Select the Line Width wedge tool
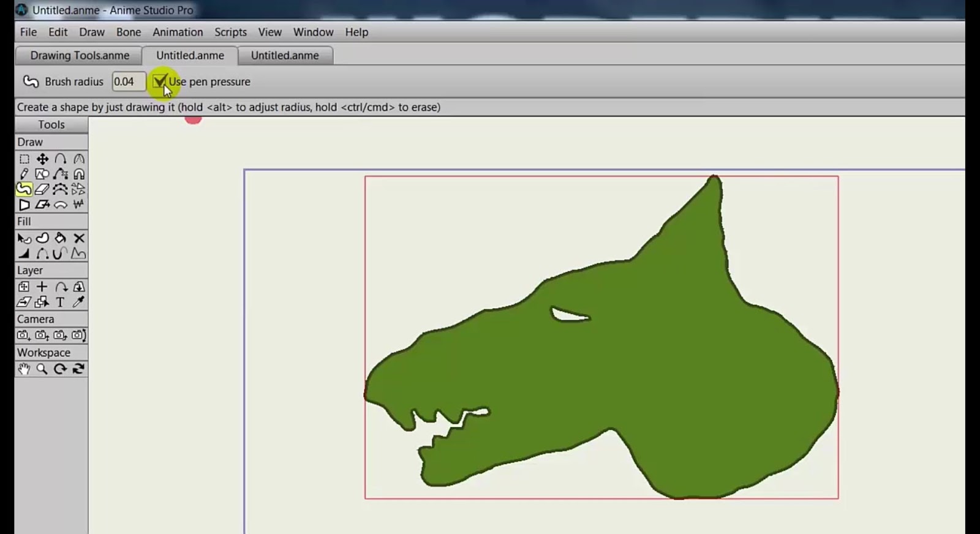This screenshot has height=534, width=980. [24, 254]
